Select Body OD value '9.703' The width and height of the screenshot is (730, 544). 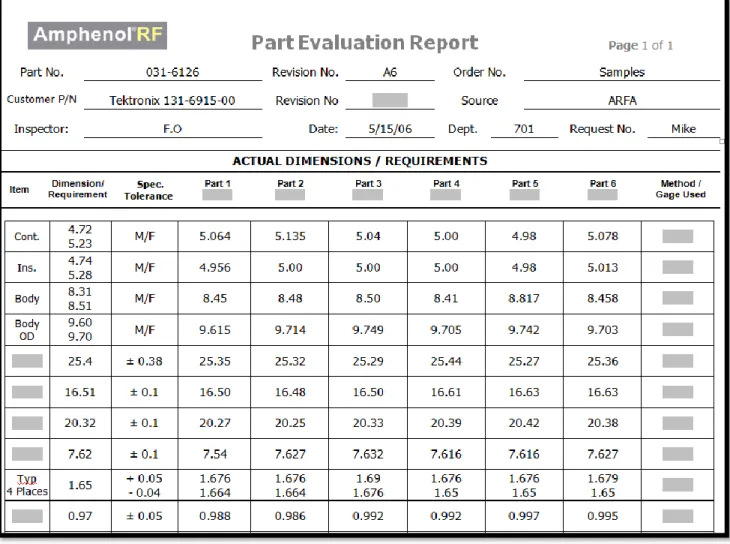(x=602, y=330)
